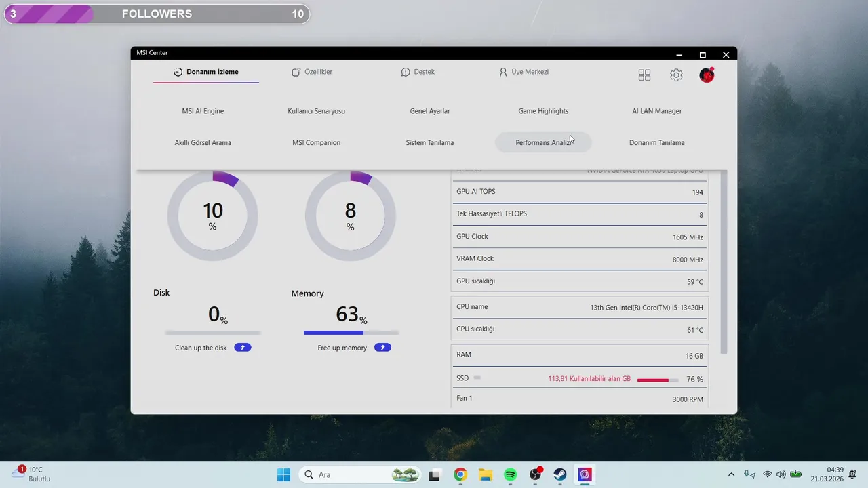868x488 pixels.
Task: Open MSI AI Engine feature
Action: pos(203,111)
